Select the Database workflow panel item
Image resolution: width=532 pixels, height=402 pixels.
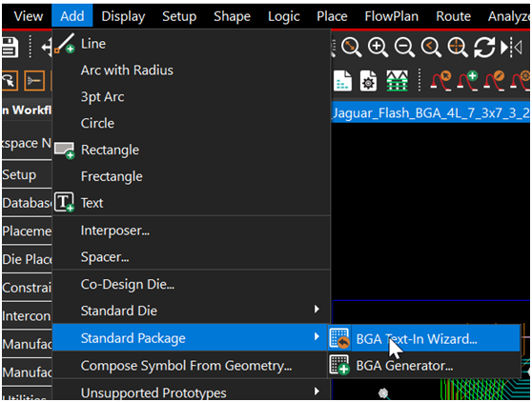point(27,203)
